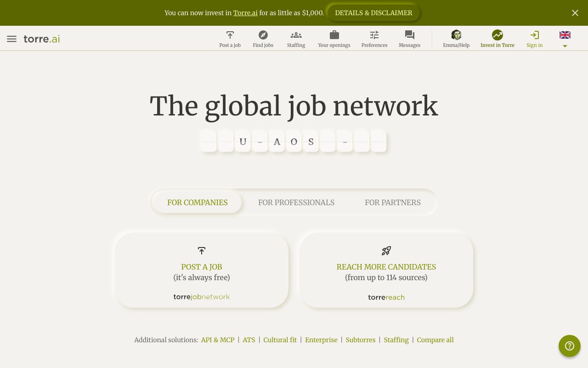The width and height of the screenshot is (588, 368).
Task: Open the Torre.ai link in banner
Action: click(245, 13)
